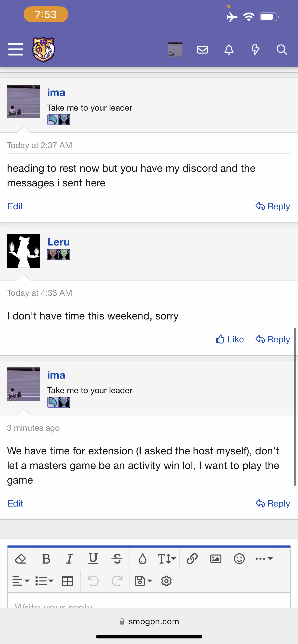The height and width of the screenshot is (644, 298).
Task: Open the drafts save menu
Action: click(143, 581)
